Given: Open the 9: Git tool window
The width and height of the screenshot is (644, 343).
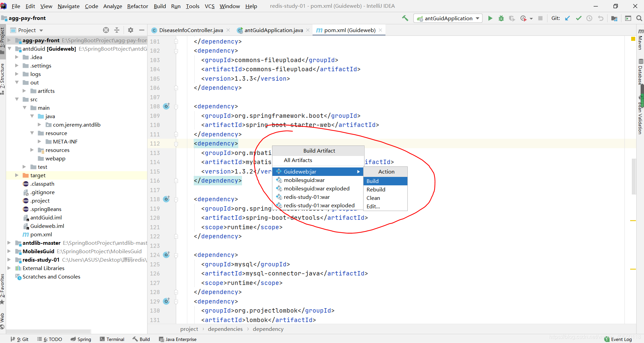Looking at the screenshot, I should 20,339.
